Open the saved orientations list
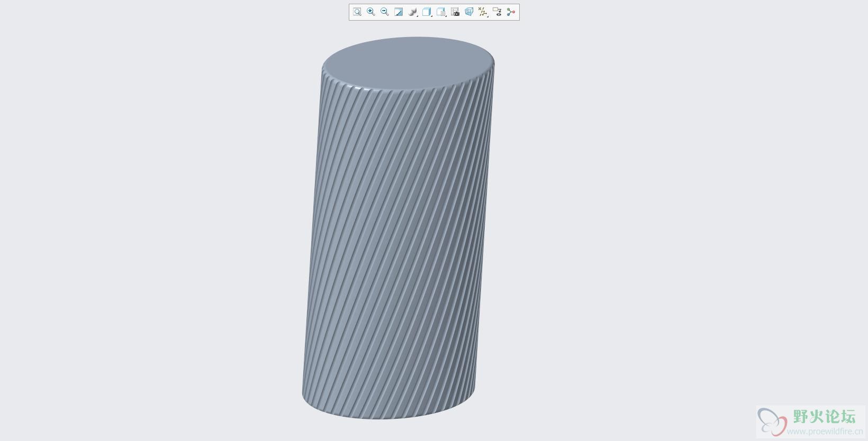This screenshot has height=441, width=868. 441,12
